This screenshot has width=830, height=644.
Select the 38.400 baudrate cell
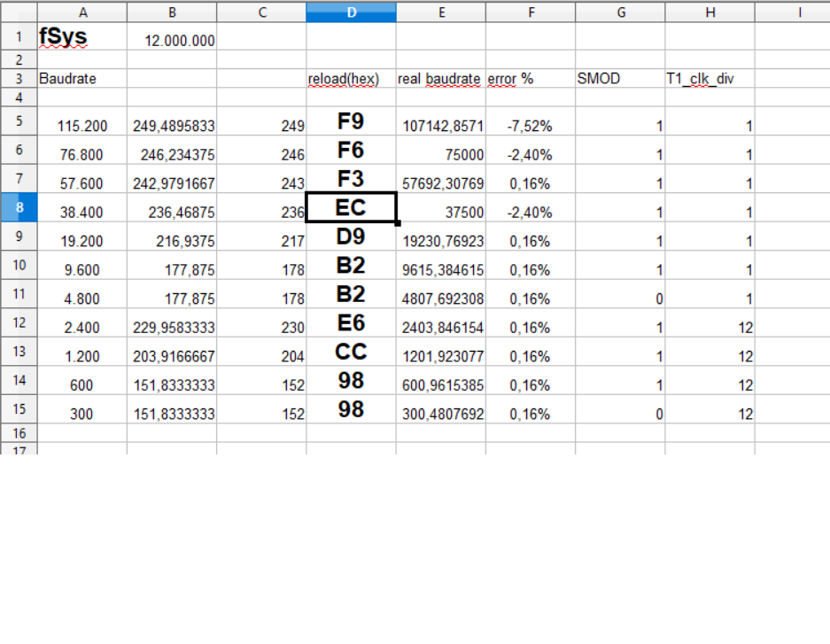coord(82,207)
